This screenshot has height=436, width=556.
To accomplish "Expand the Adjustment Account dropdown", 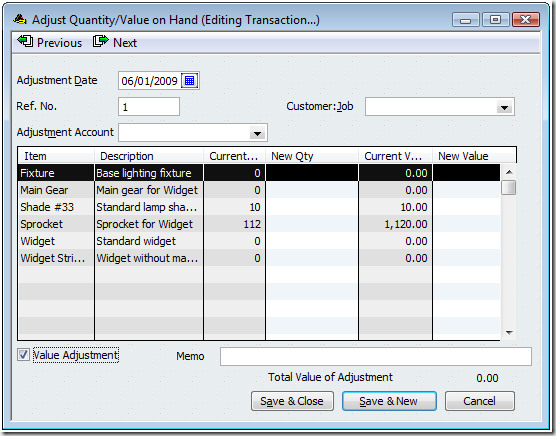I will (x=257, y=133).
